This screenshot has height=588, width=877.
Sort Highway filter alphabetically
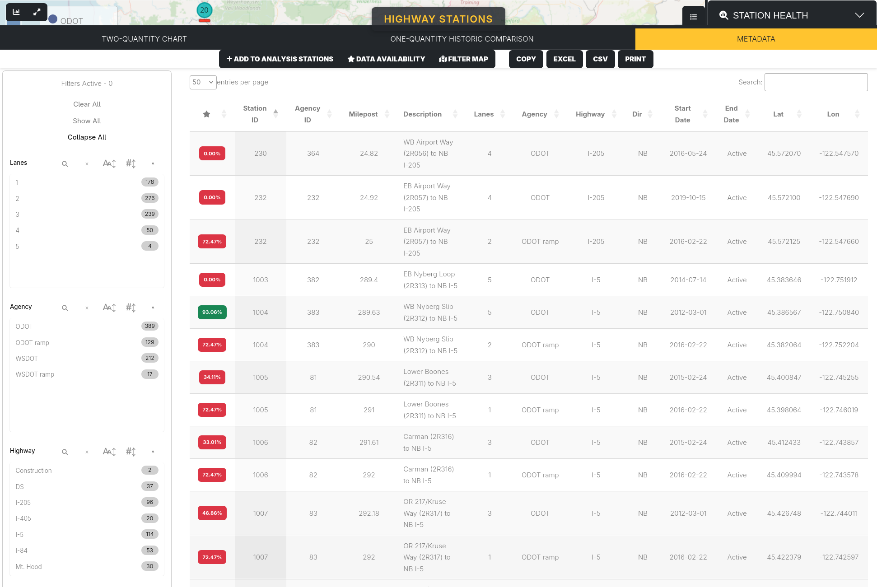pos(109,452)
